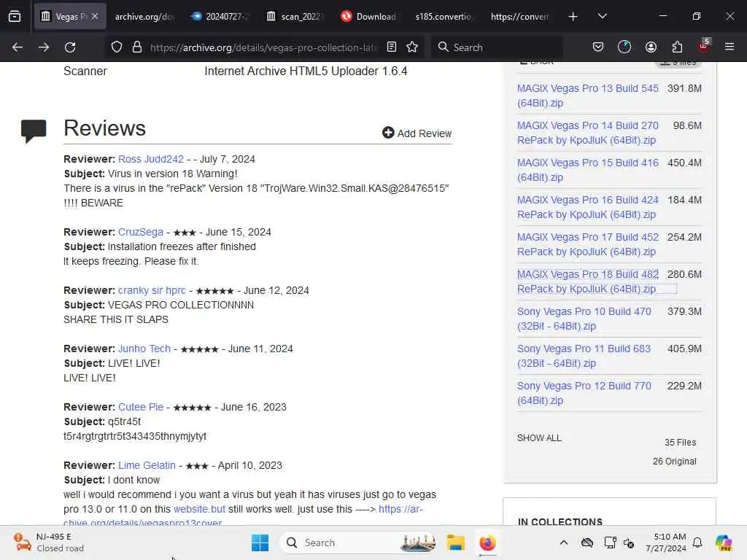
Task: Open the Windows Start menu
Action: (x=260, y=542)
